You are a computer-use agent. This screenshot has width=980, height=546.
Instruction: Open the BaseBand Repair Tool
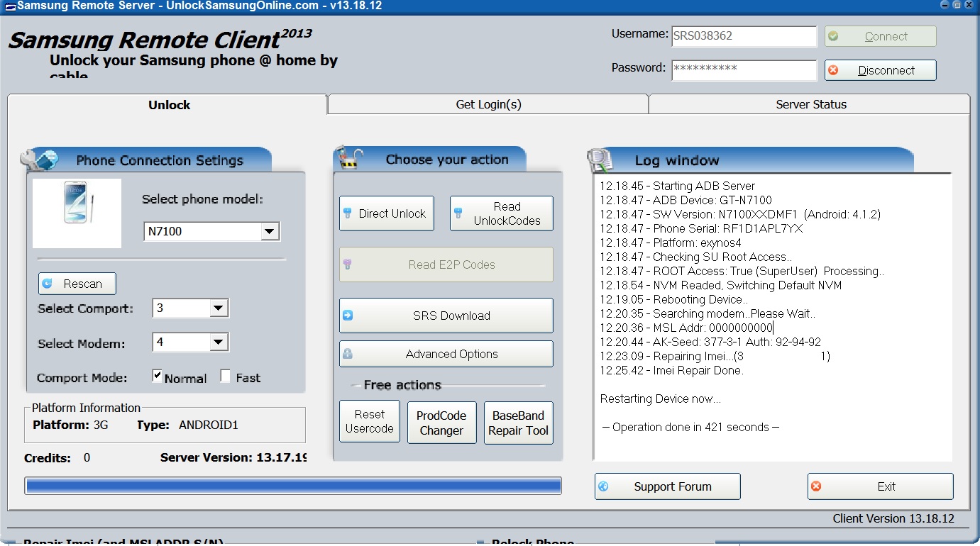(x=518, y=423)
